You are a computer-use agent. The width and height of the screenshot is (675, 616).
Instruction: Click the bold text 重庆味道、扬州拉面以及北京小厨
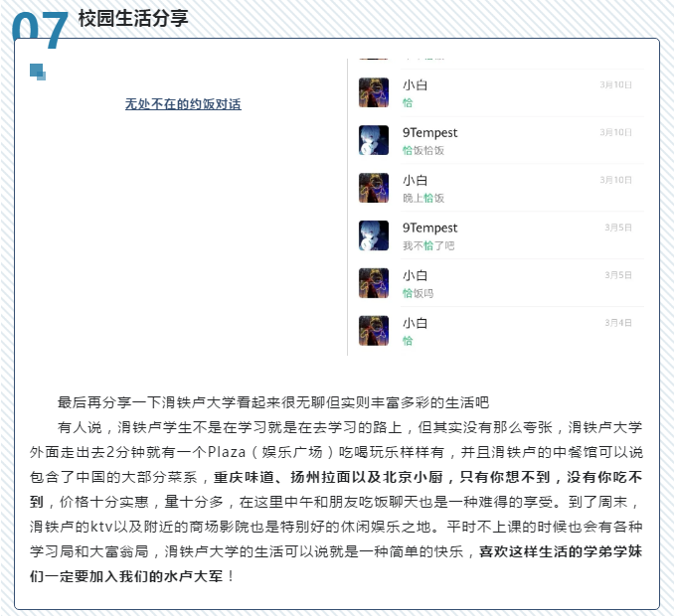[328, 477]
